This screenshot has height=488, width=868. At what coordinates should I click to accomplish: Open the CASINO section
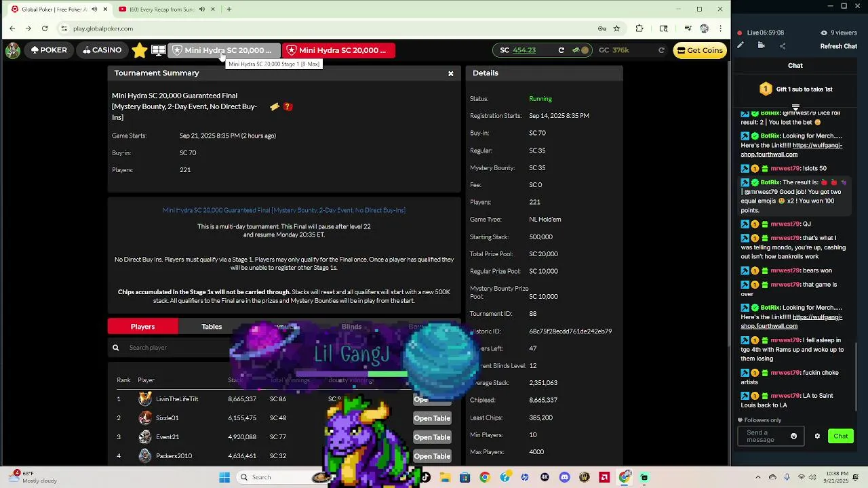point(102,50)
